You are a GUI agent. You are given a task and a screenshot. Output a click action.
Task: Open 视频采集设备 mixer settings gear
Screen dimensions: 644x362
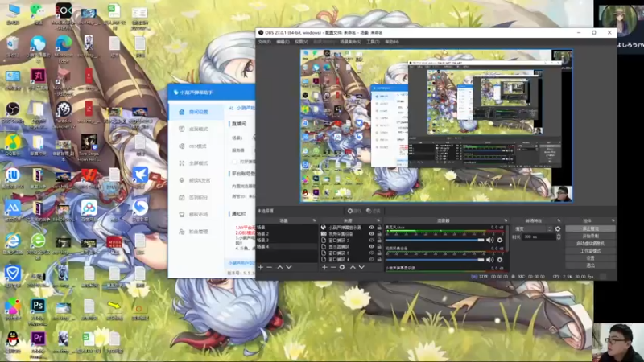(499, 259)
